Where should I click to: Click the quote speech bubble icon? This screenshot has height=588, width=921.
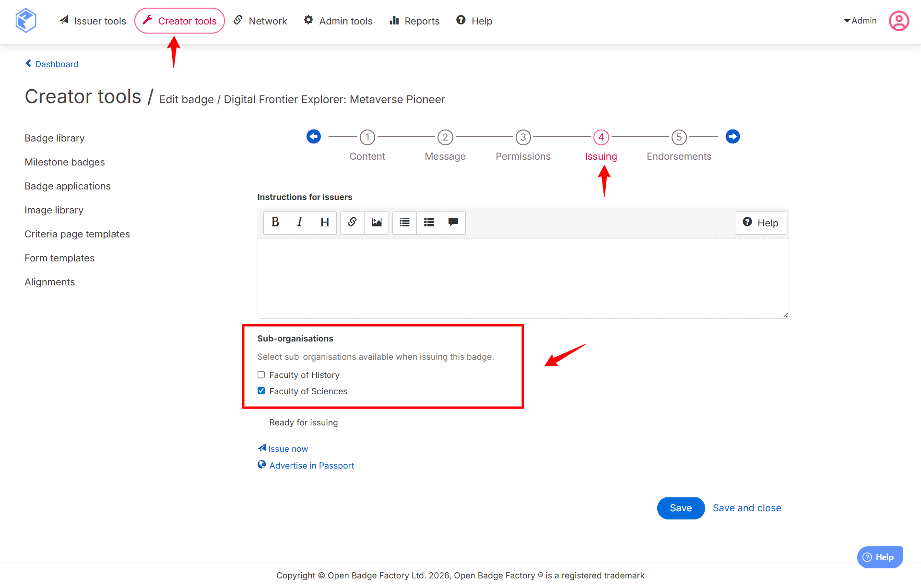point(453,222)
